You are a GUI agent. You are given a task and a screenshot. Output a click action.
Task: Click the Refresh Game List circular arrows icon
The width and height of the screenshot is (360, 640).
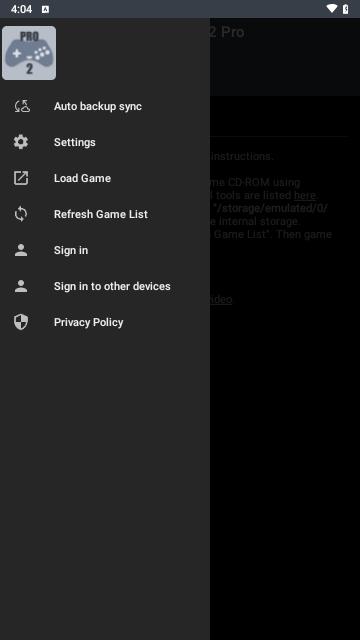21,214
